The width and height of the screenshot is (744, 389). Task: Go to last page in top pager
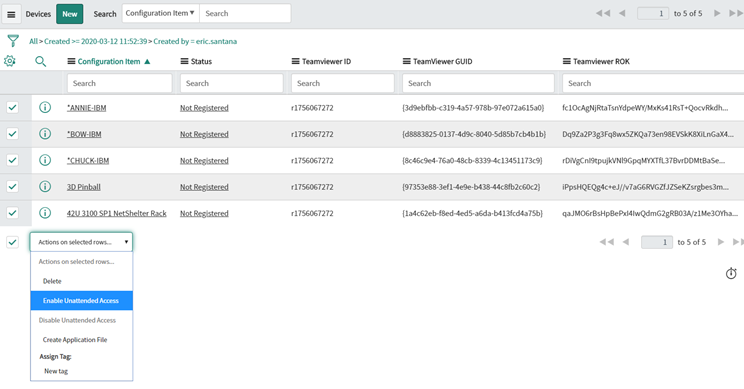point(736,13)
